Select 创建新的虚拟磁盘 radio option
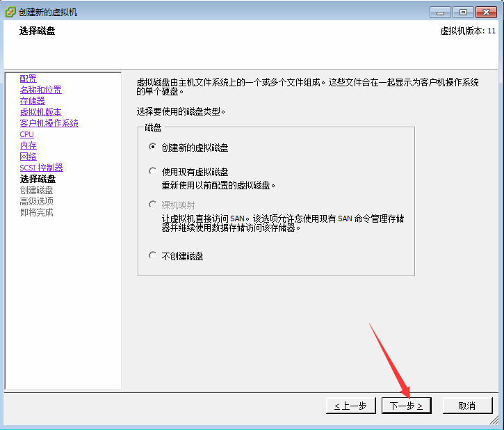Image resolution: width=504 pixels, height=430 pixels. coord(153,147)
